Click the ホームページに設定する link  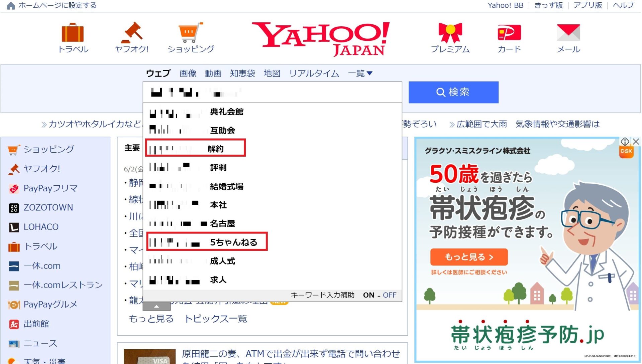[x=57, y=5]
